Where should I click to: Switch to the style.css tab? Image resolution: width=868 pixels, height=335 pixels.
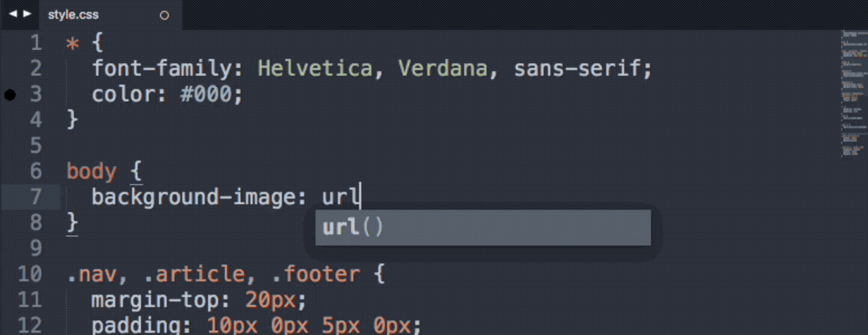[74, 16]
